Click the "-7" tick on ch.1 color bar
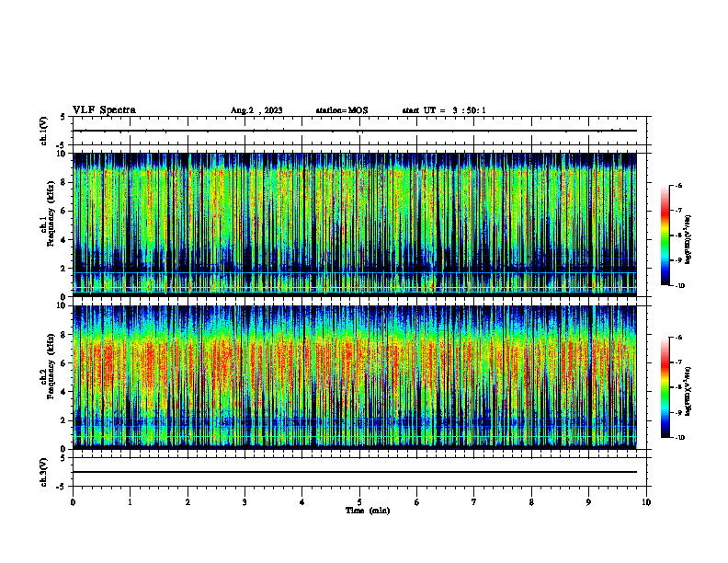This screenshot has width=728, height=563. pos(679,211)
